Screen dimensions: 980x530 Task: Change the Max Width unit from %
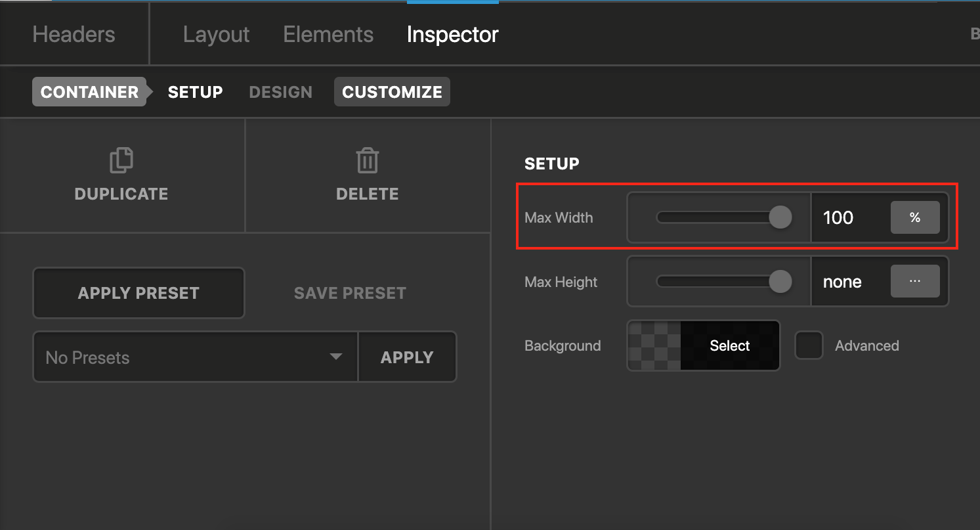pyautogui.click(x=915, y=217)
